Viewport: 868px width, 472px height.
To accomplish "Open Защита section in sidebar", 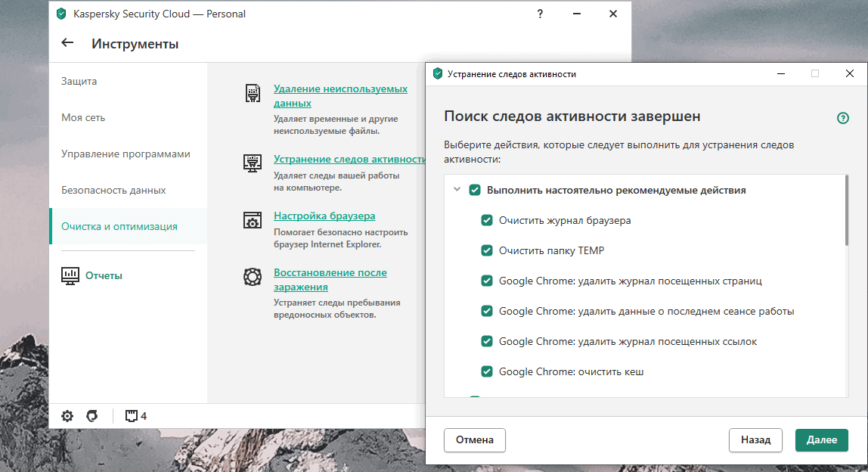I will click(x=128, y=81).
